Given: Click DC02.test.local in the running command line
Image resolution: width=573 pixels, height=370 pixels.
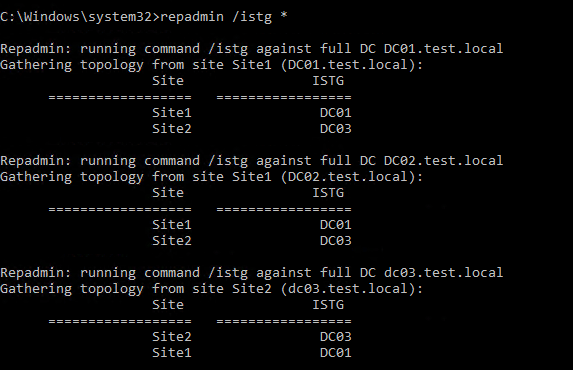Looking at the screenshot, I should (443, 161).
